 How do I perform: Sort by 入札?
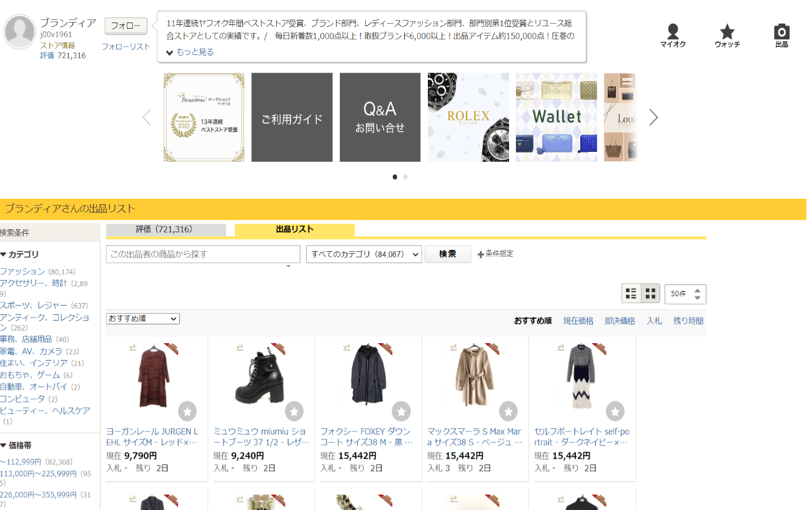click(654, 321)
